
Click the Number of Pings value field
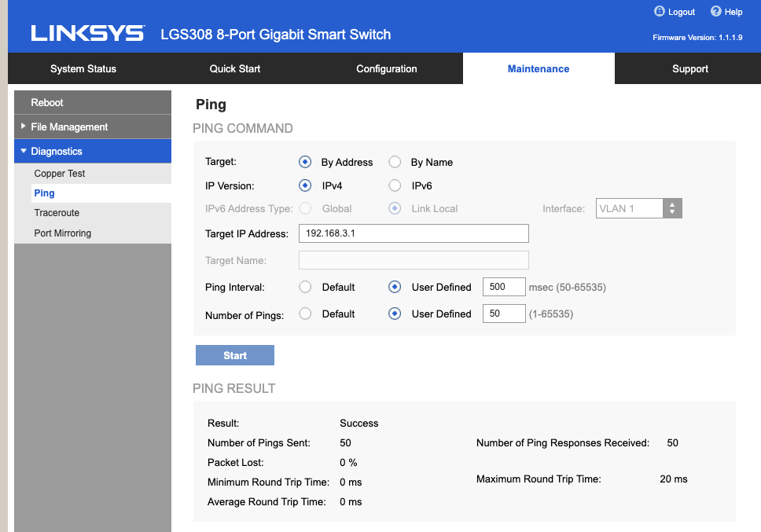point(504,314)
